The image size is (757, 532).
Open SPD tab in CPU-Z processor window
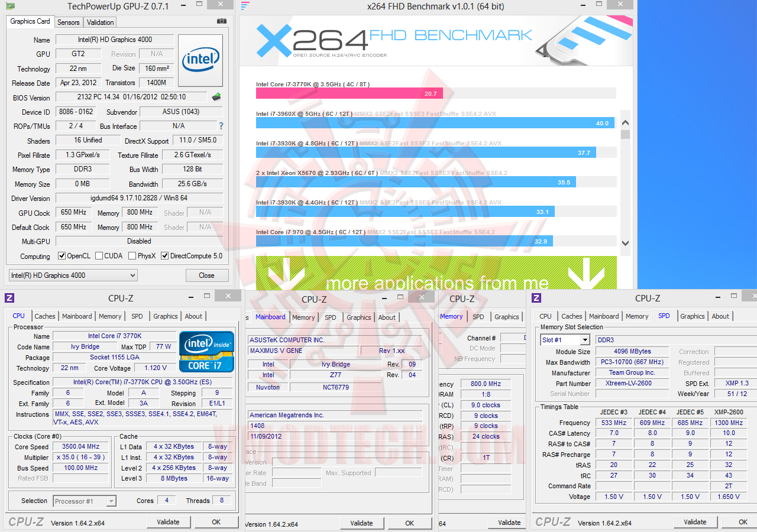click(137, 316)
